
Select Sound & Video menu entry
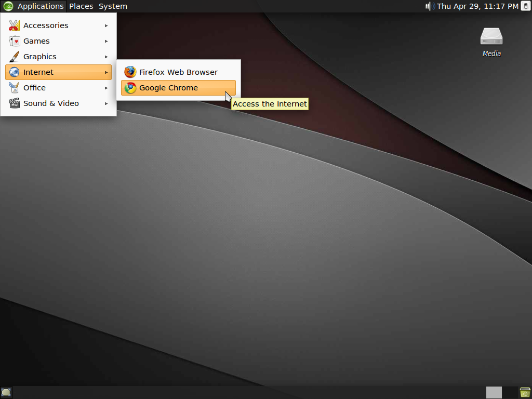pos(58,103)
